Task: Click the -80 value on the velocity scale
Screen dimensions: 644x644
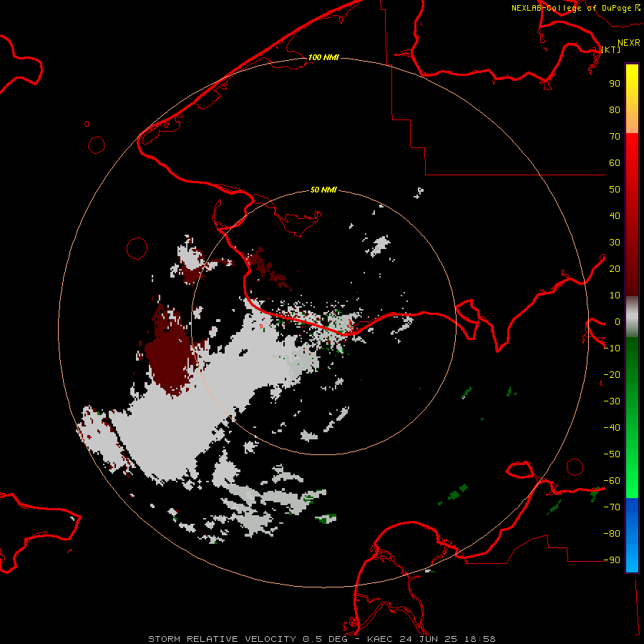Action: click(x=612, y=534)
